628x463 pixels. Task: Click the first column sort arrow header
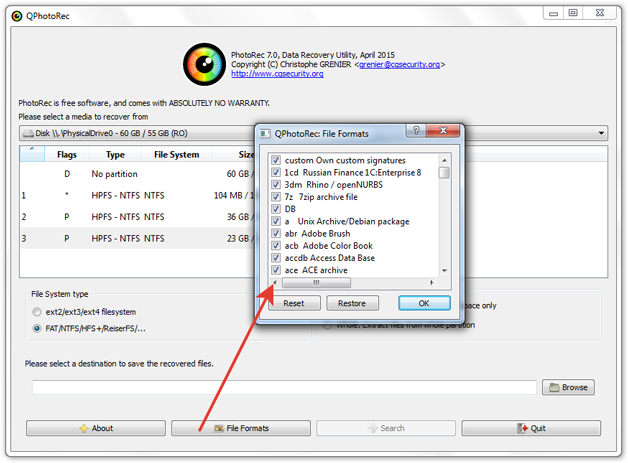click(32, 154)
